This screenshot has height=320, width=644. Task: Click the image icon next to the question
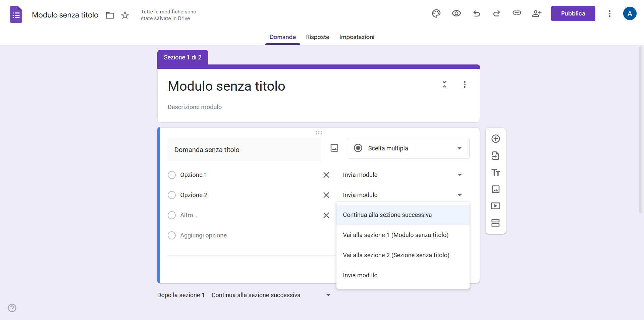click(334, 148)
